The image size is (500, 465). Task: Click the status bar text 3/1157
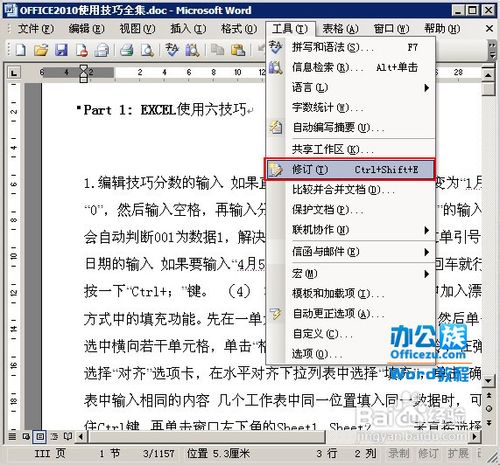(159, 454)
